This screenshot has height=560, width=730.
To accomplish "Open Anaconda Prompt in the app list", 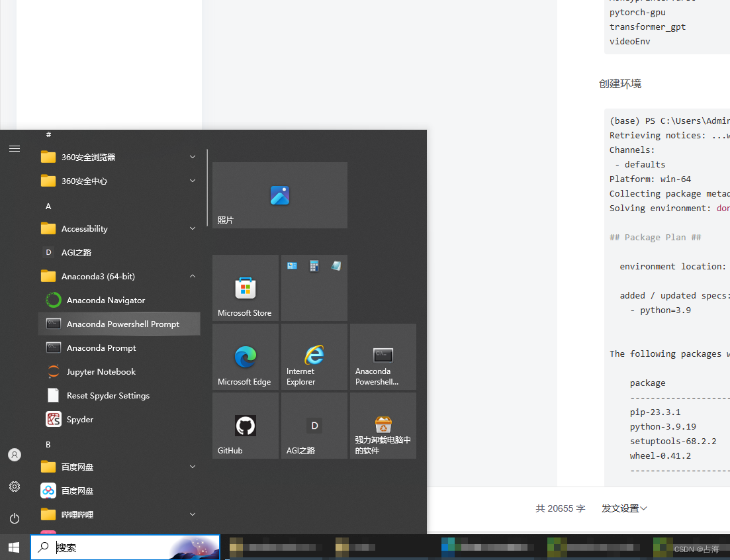I will 119,348.
